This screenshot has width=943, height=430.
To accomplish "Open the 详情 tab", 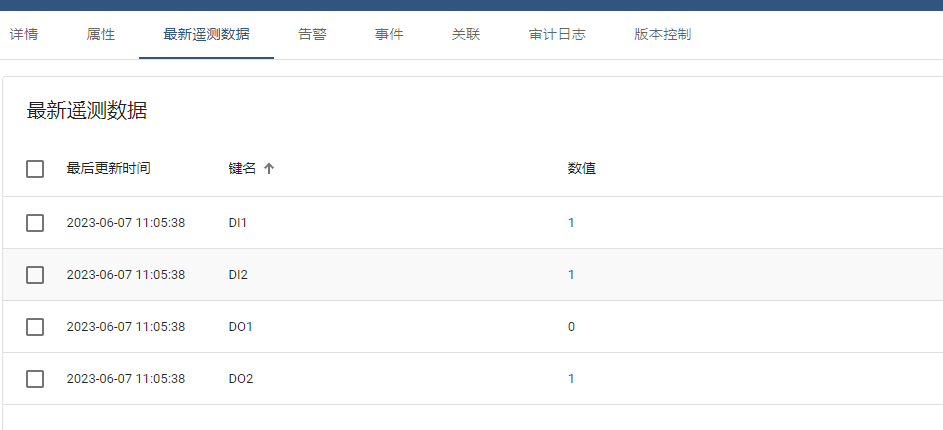I will tap(23, 35).
